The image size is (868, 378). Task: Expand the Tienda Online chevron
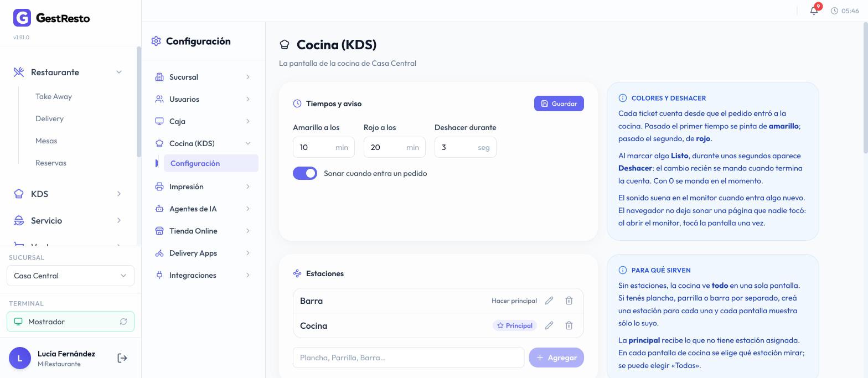(x=247, y=231)
